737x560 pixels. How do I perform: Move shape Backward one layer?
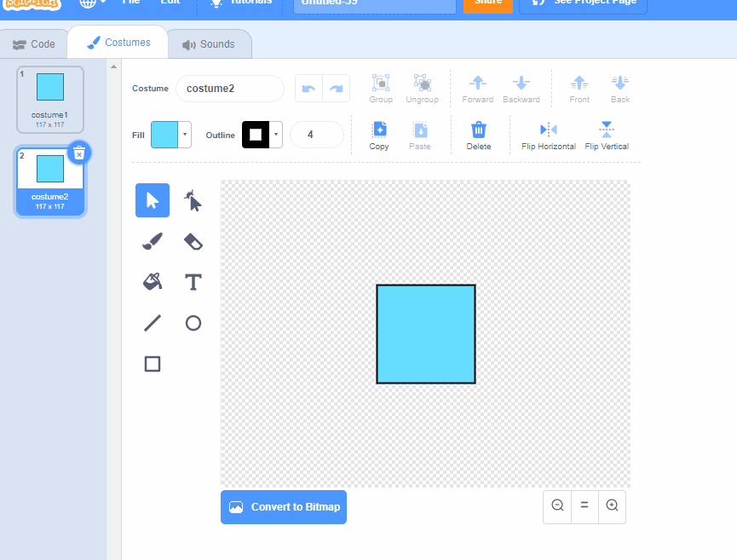click(521, 89)
